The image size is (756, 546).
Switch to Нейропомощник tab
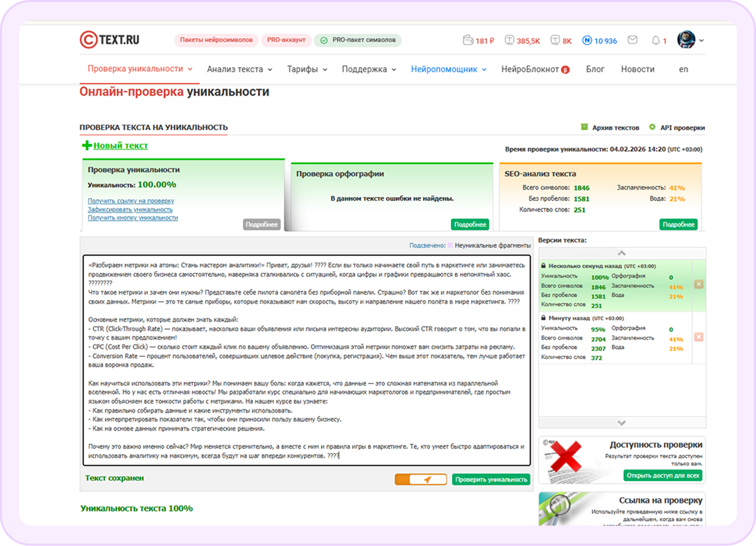point(445,68)
